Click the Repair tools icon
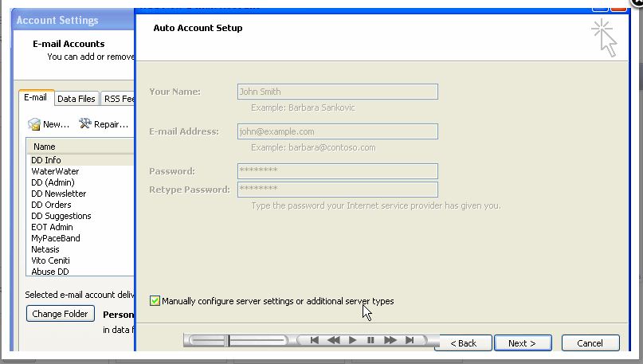Screen dimensions: 643x364 (x=85, y=123)
